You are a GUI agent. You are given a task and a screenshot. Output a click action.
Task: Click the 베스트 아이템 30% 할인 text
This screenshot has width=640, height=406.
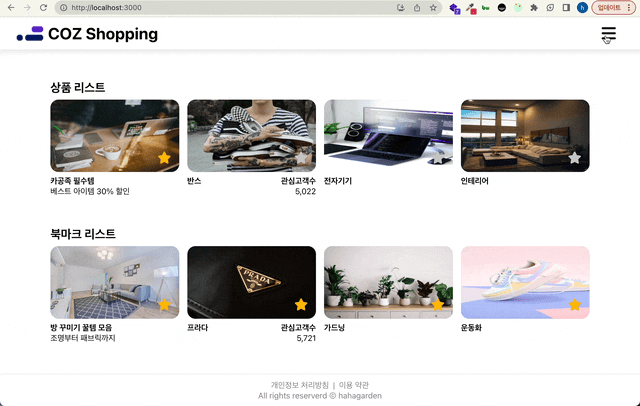90,191
